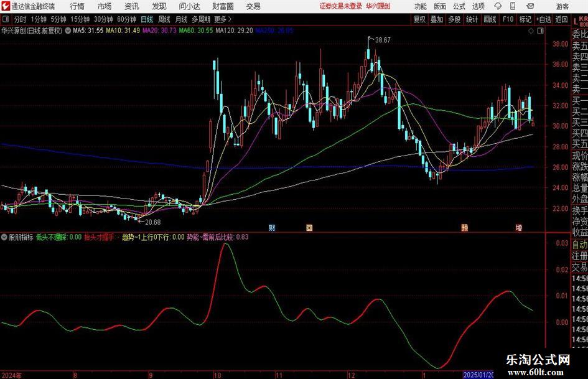Click the 返回 back button
This screenshot has width=588, height=379.
click(561, 19)
